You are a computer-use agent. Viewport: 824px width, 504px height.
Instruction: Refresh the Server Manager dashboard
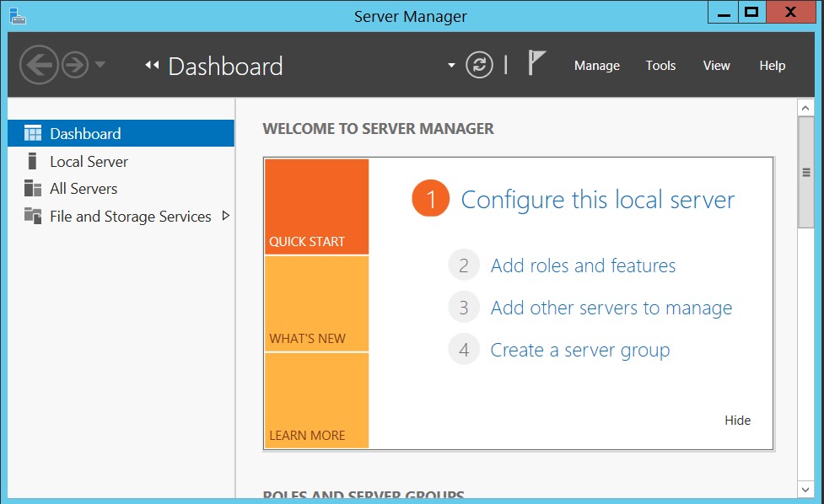point(479,65)
